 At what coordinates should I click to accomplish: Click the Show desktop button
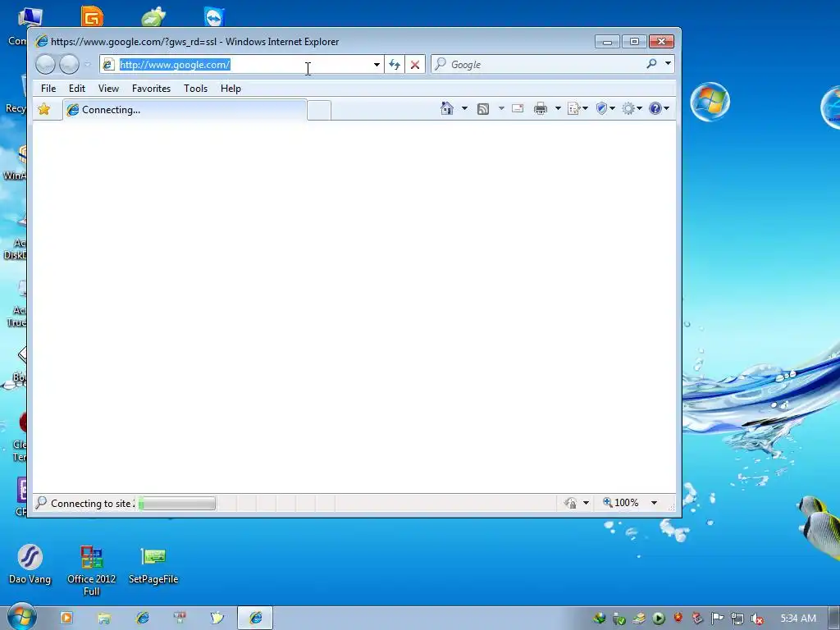(835, 619)
